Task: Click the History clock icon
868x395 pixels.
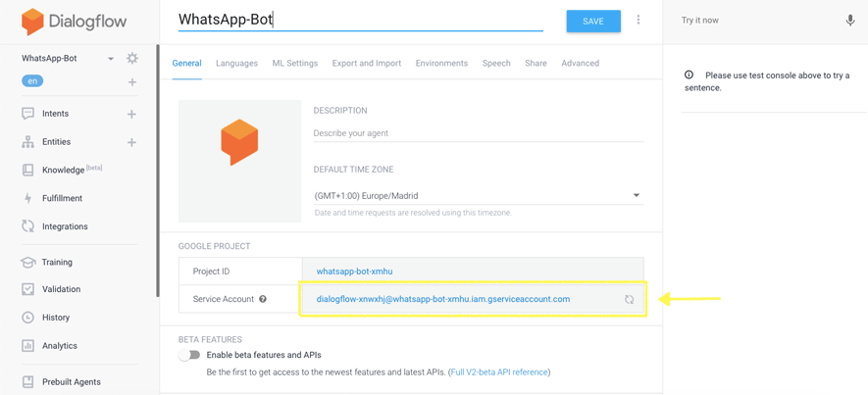Action: coord(27,318)
